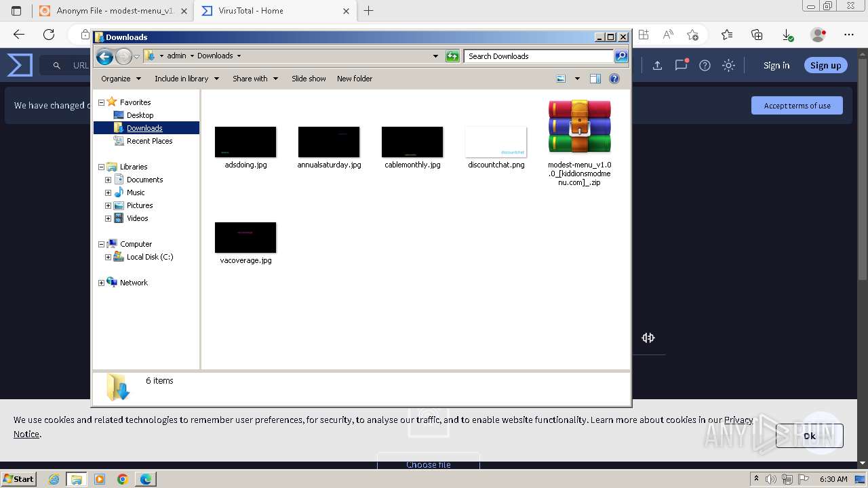This screenshot has width=868, height=488.
Task: Click admin in the address breadcrumb
Action: (x=176, y=56)
